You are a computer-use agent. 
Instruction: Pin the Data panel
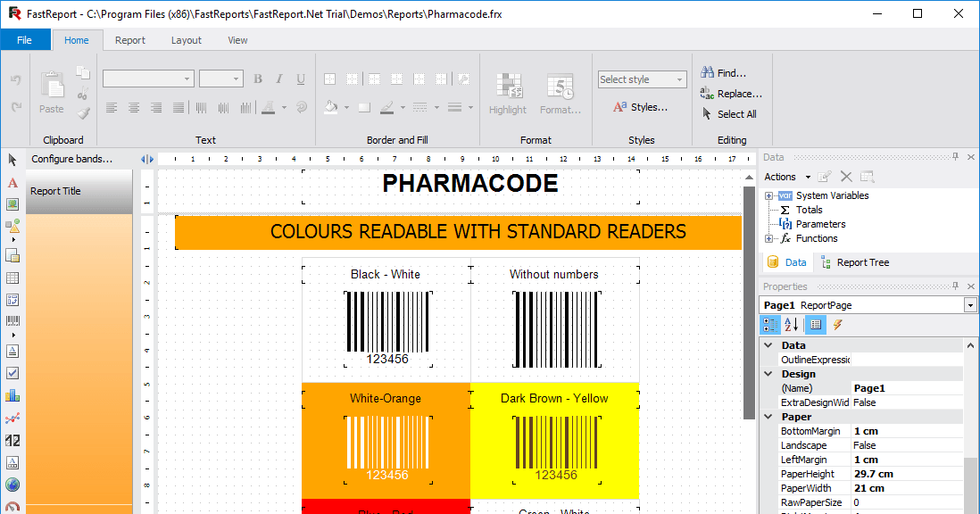click(955, 157)
